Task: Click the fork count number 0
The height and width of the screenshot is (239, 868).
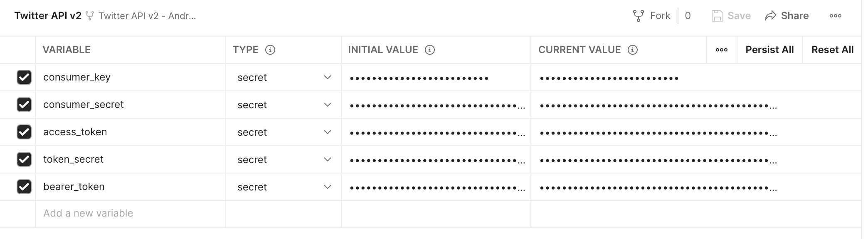Action: tap(688, 16)
